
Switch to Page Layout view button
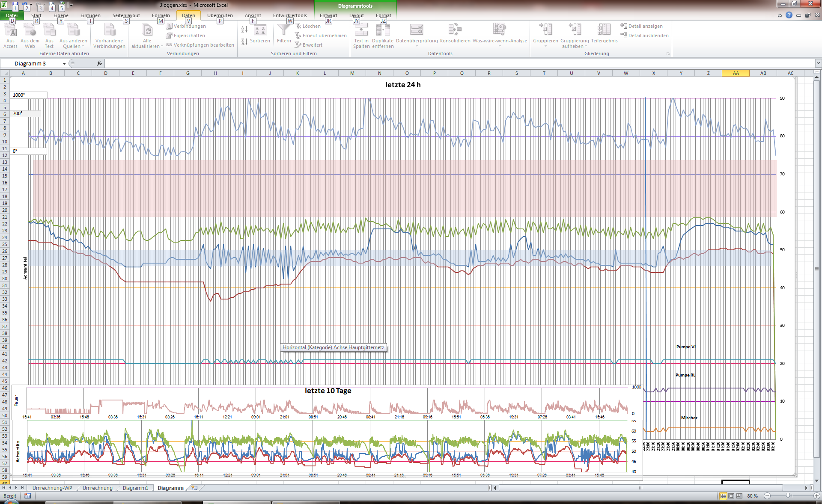tap(731, 496)
